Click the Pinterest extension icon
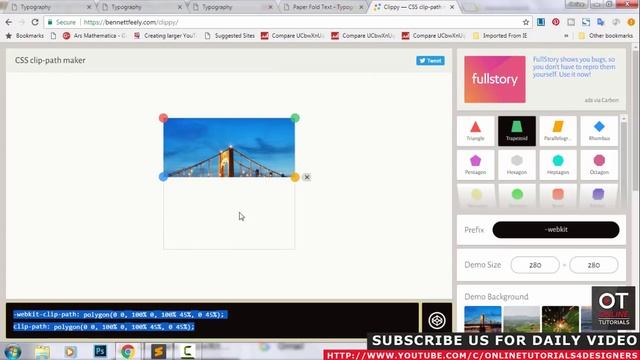The image size is (640, 360). (556, 22)
